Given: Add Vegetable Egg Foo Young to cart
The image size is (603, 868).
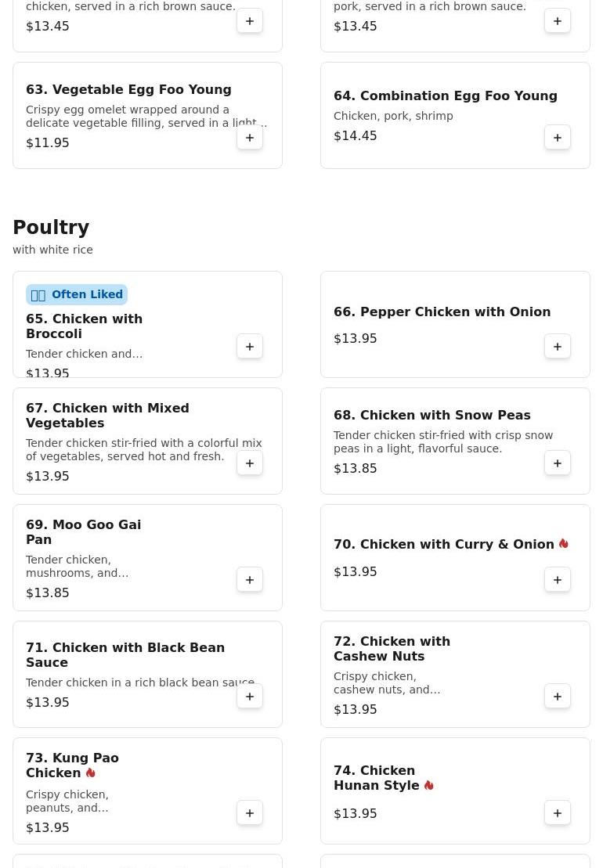Looking at the screenshot, I should pyautogui.click(x=250, y=138).
